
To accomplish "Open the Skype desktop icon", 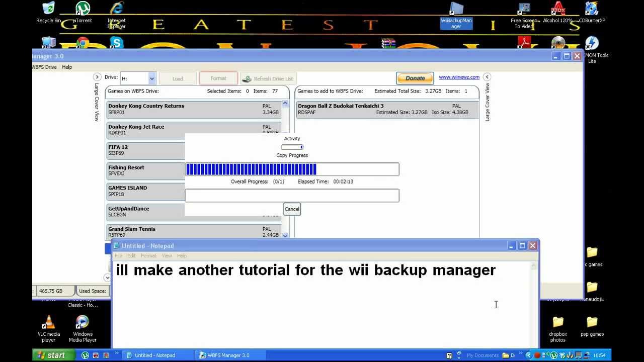I will [117, 43].
